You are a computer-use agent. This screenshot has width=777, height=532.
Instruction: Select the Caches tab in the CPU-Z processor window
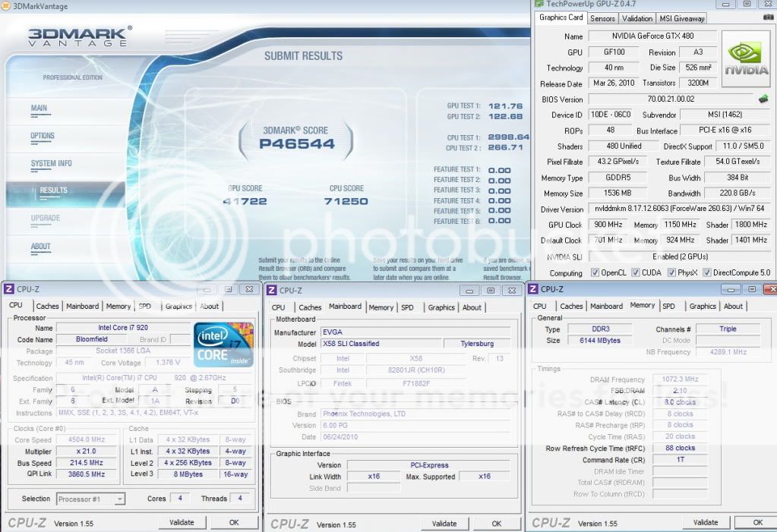48,306
